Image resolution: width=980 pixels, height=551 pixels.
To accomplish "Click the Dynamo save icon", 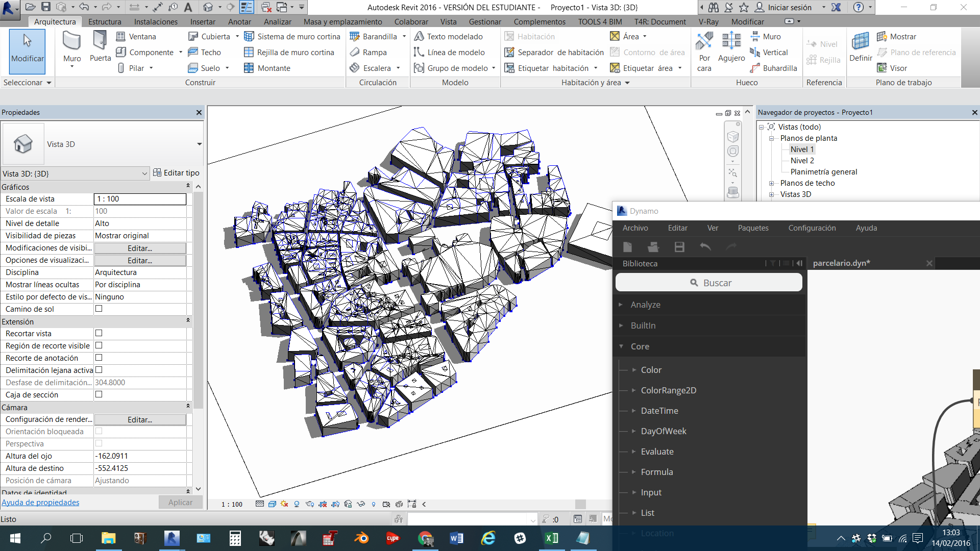I will pyautogui.click(x=679, y=247).
